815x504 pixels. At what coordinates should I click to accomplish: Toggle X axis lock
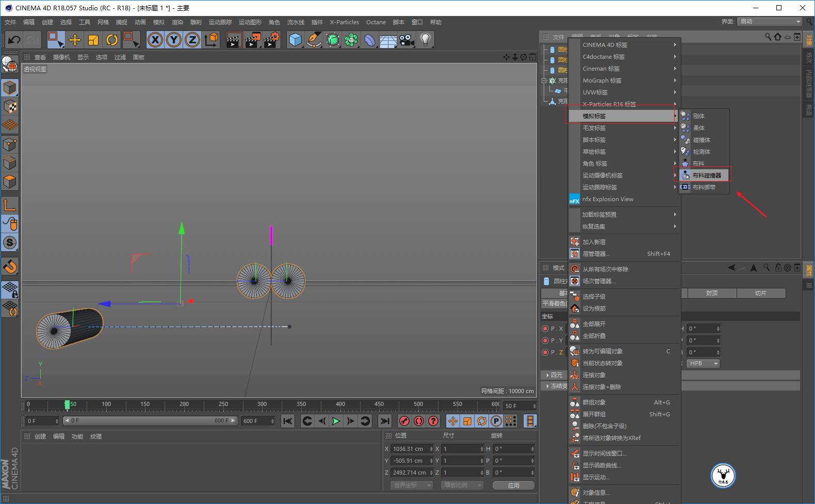tap(155, 40)
